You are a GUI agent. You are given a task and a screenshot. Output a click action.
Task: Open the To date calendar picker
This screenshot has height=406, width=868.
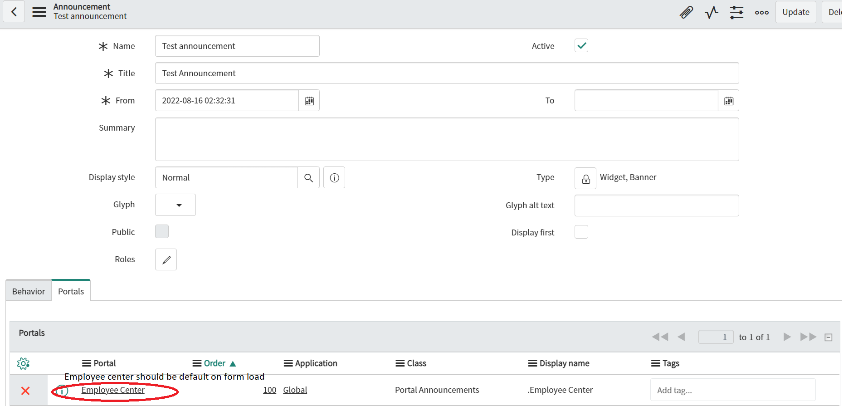coord(729,101)
